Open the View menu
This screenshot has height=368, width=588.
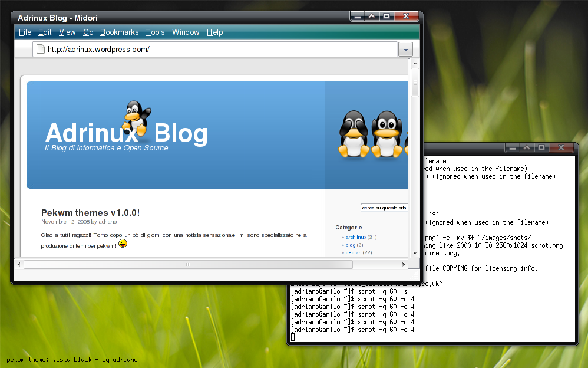[x=67, y=32]
